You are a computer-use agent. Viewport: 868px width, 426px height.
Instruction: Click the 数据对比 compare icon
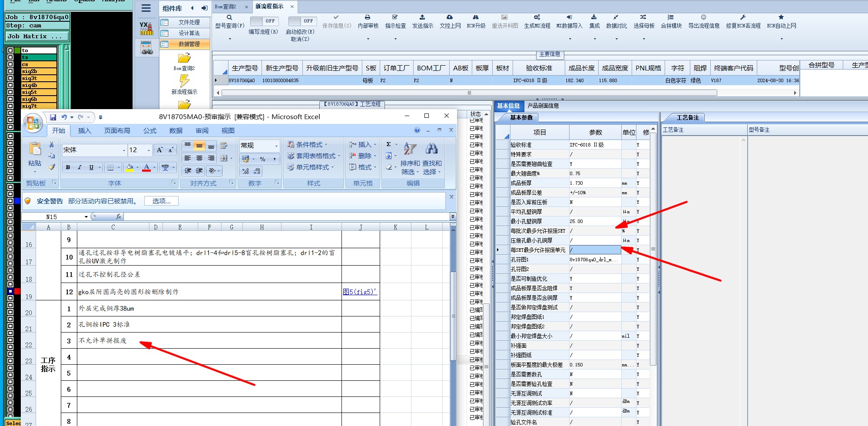(x=616, y=17)
